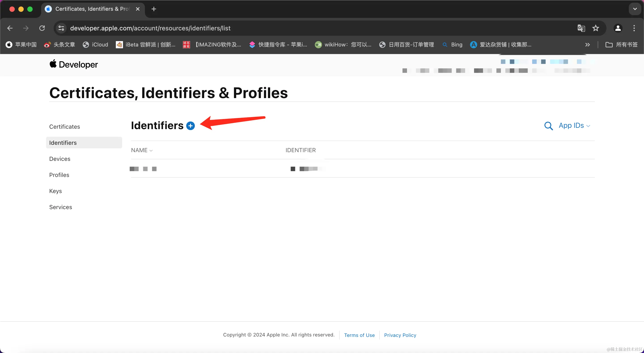Click the search magnifier icon

pyautogui.click(x=548, y=126)
